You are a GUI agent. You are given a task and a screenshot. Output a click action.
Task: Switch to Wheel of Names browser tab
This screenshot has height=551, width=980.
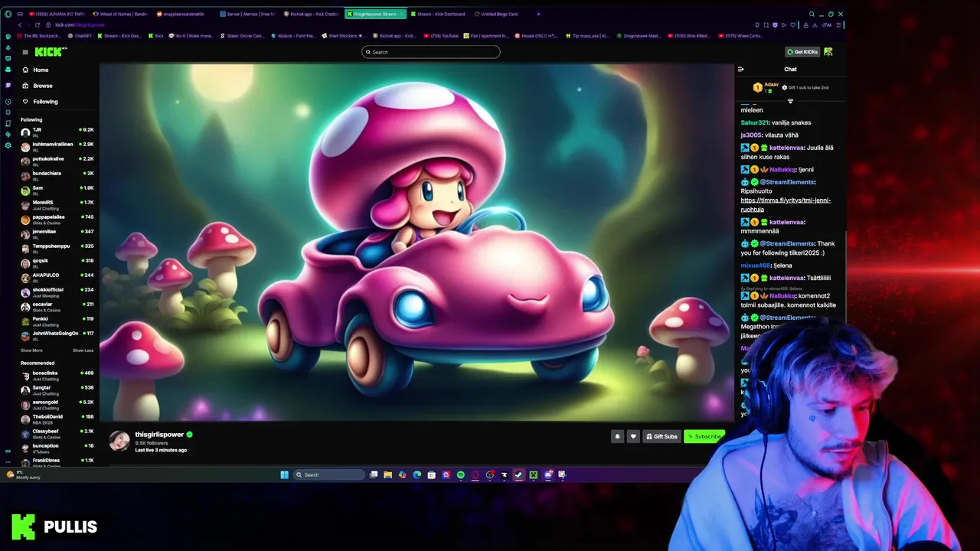[119, 14]
